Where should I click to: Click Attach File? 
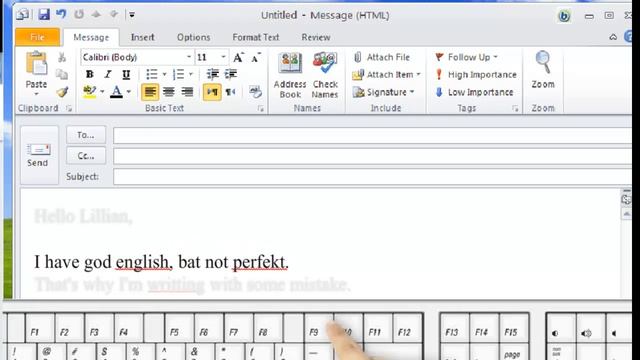point(381,57)
